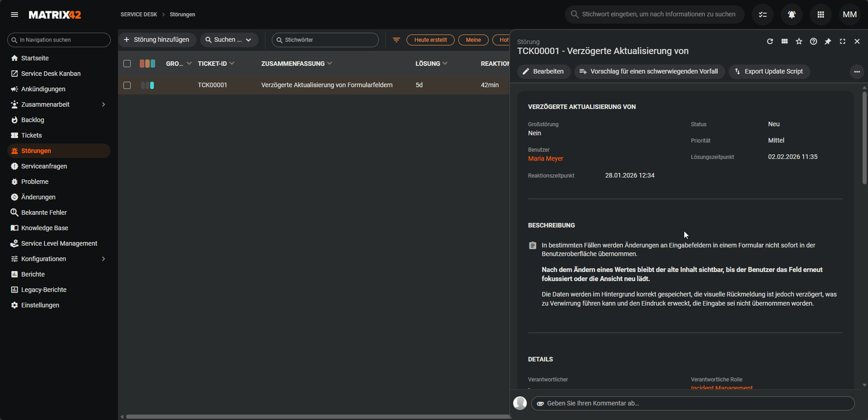Open the help question mark icon

coord(814,41)
